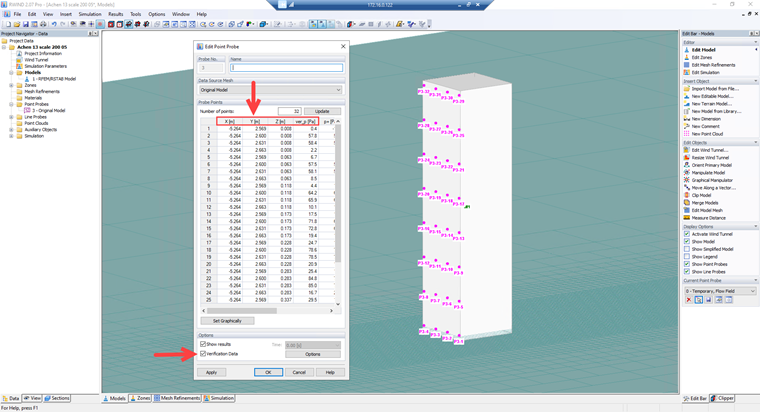This screenshot has height=412, width=760.
Task: Expand the Simulation tree folder
Action: pyautogui.click(x=11, y=136)
